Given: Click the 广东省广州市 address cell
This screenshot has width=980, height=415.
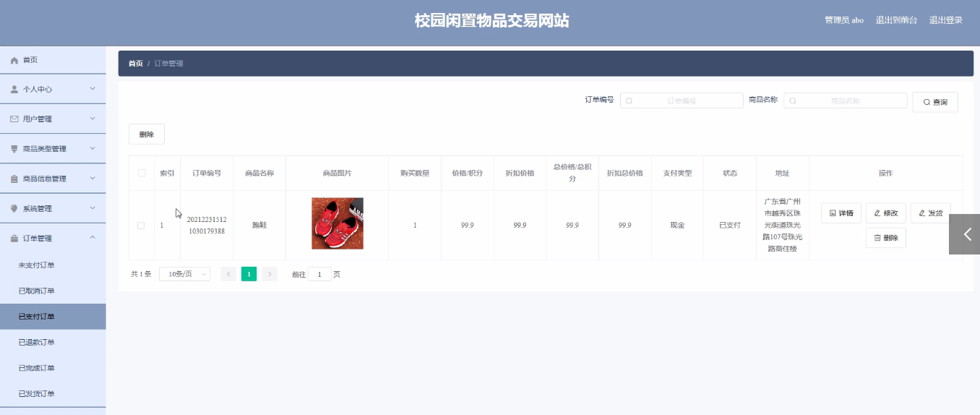Looking at the screenshot, I should [783, 225].
